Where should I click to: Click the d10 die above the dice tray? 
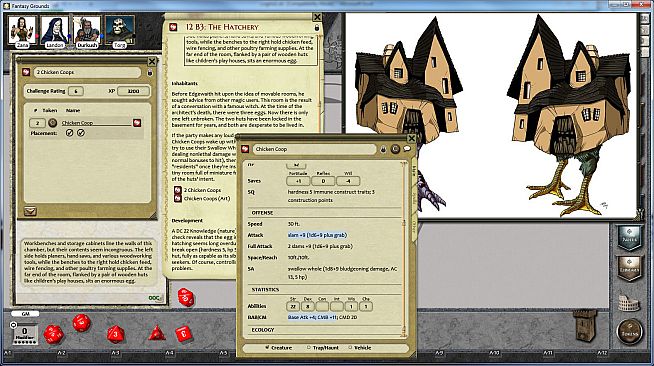point(185,297)
